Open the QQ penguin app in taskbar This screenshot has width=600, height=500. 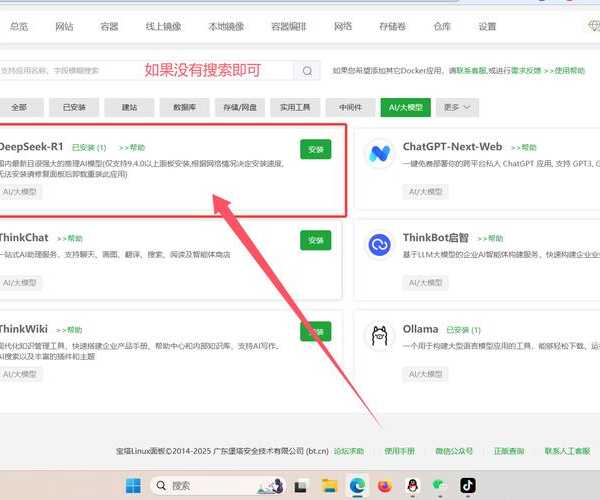point(412,485)
